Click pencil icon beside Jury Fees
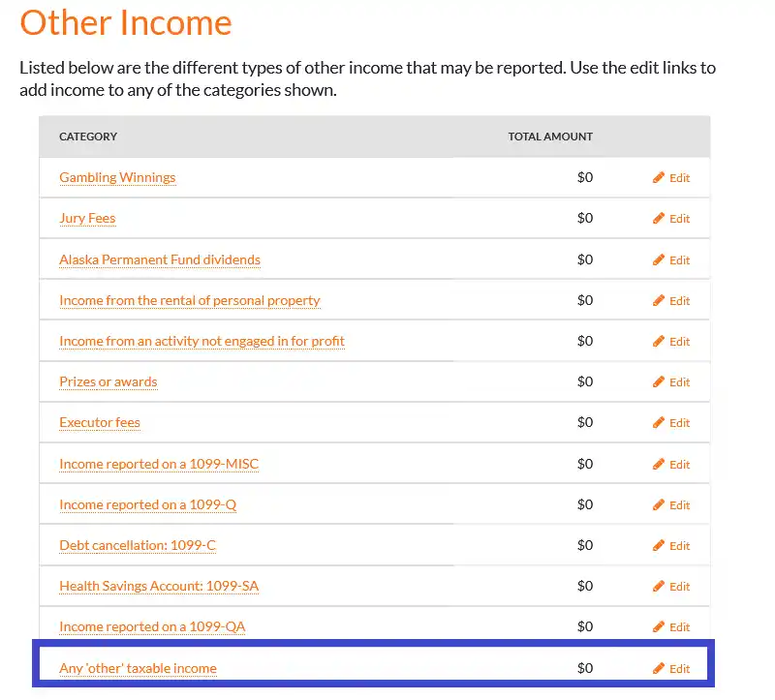 click(x=659, y=219)
